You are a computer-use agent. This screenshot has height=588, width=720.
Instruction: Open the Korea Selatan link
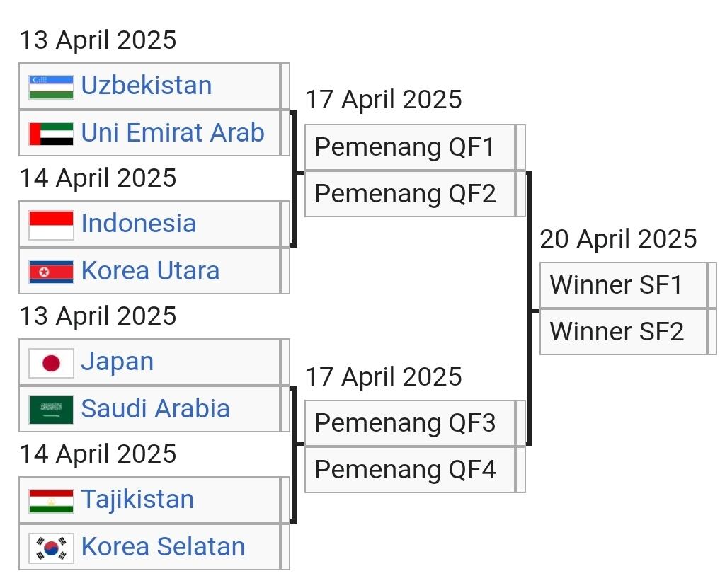click(163, 547)
